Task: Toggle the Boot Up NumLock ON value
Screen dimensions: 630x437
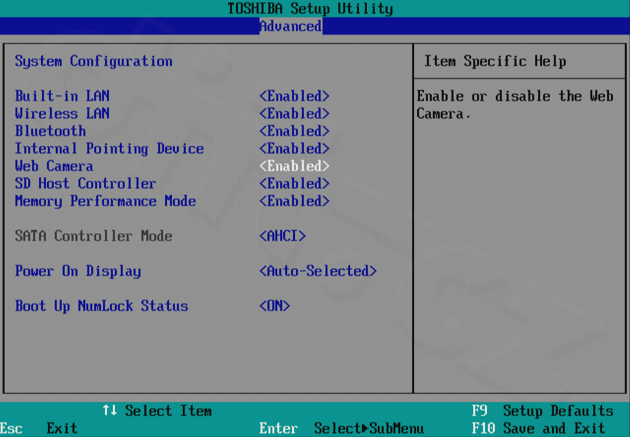Action: (274, 306)
